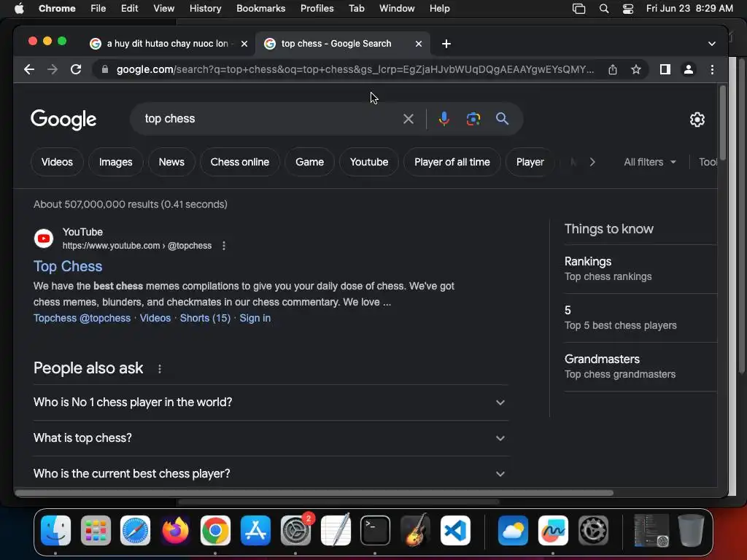The width and height of the screenshot is (747, 560).
Task: Close the 'top chess' tab
Action: tap(418, 44)
